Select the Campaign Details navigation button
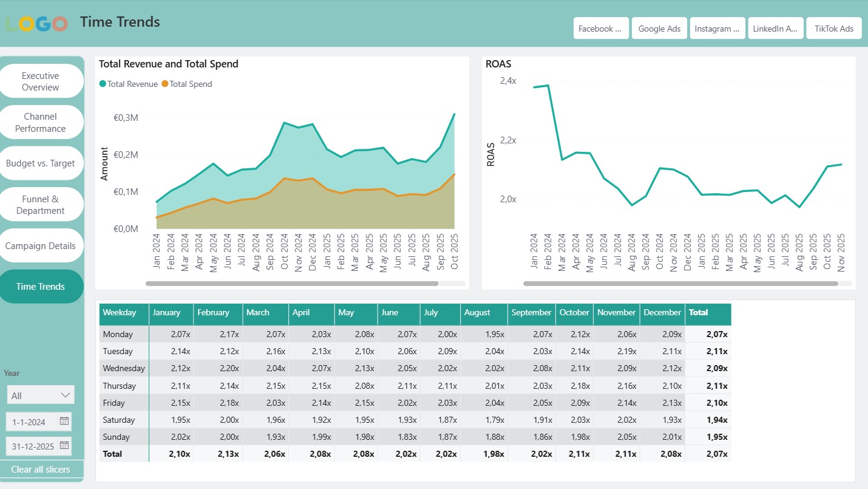The image size is (868, 489). (x=41, y=245)
